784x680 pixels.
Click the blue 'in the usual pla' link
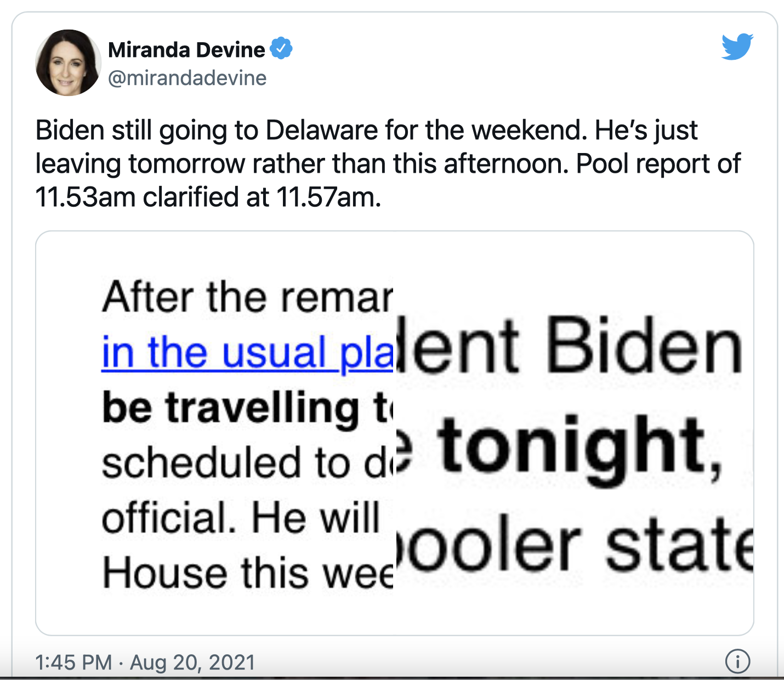click(x=248, y=354)
